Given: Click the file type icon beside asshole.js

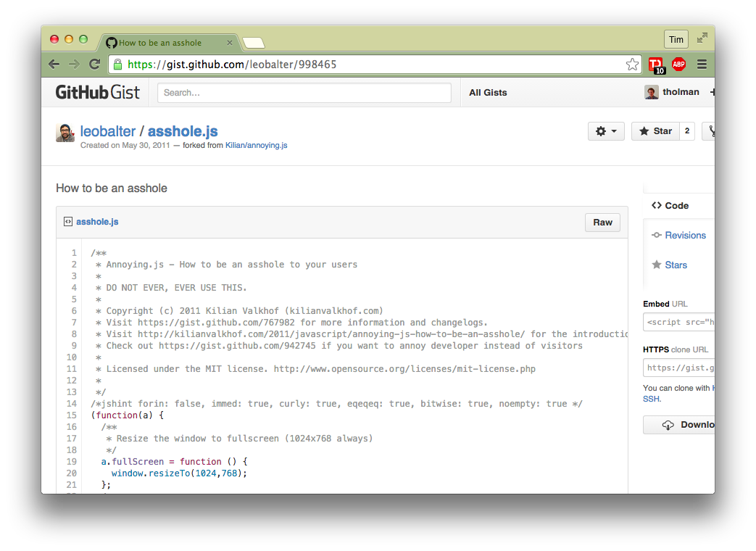Looking at the screenshot, I should [68, 222].
